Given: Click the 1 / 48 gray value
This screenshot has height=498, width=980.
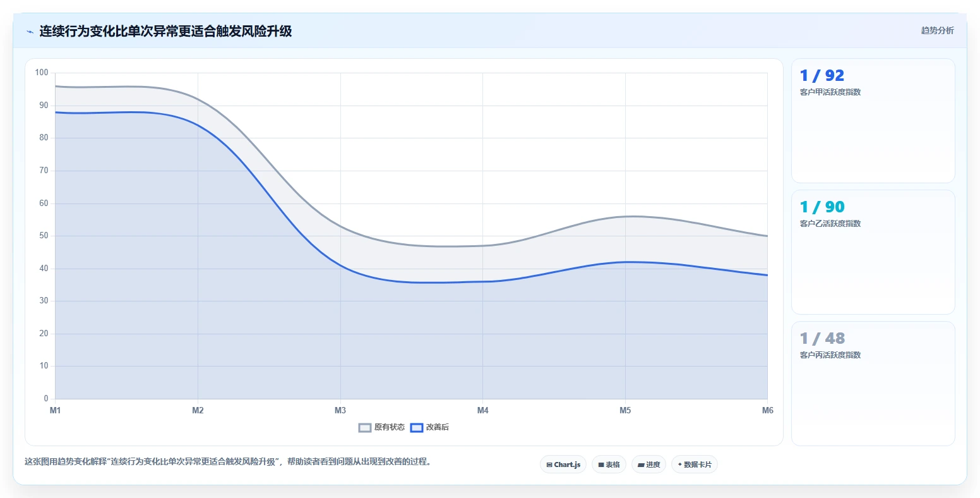Looking at the screenshot, I should (822, 339).
